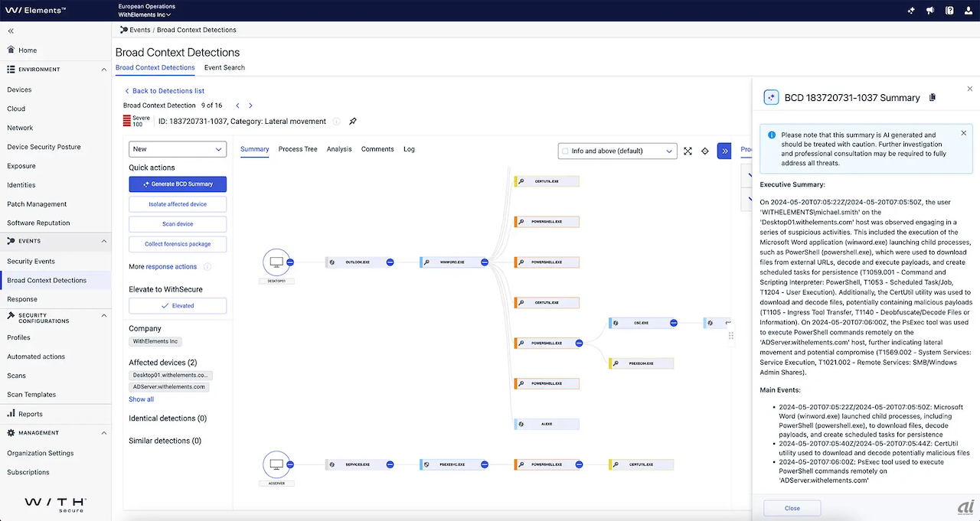Screen dimensions: 980x521
Task: Go to the next detection with the right arrow
Action: 250,106
